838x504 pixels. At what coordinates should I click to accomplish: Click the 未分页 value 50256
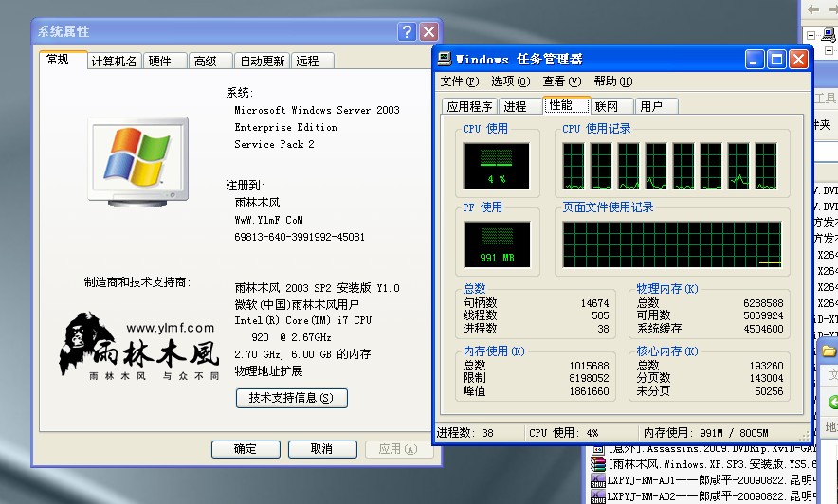pos(769,391)
